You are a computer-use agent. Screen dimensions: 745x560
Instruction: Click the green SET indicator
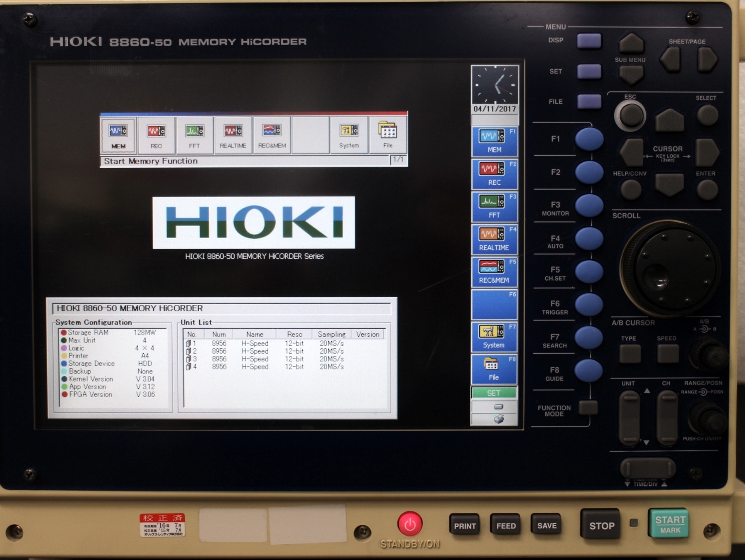494,393
